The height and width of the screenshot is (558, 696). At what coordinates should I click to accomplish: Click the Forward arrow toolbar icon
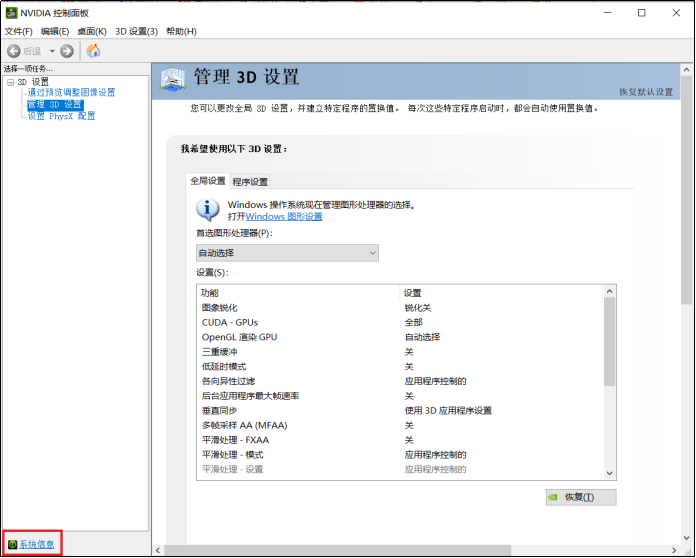(67, 51)
